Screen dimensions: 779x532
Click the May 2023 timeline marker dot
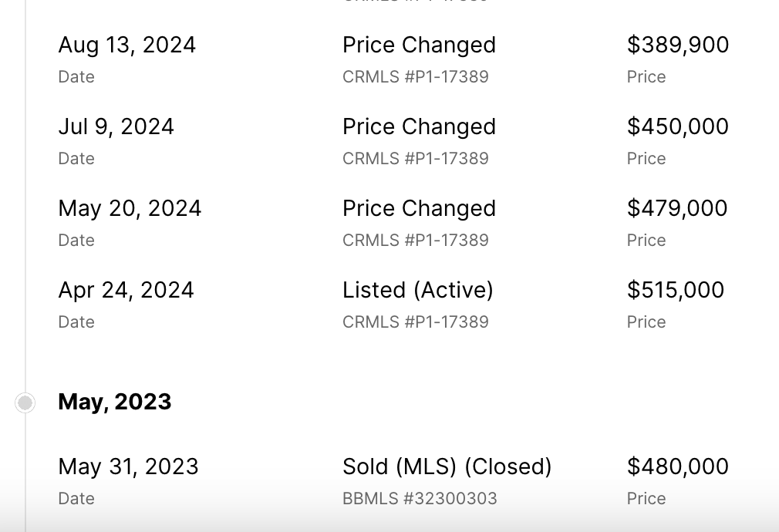tap(25, 402)
